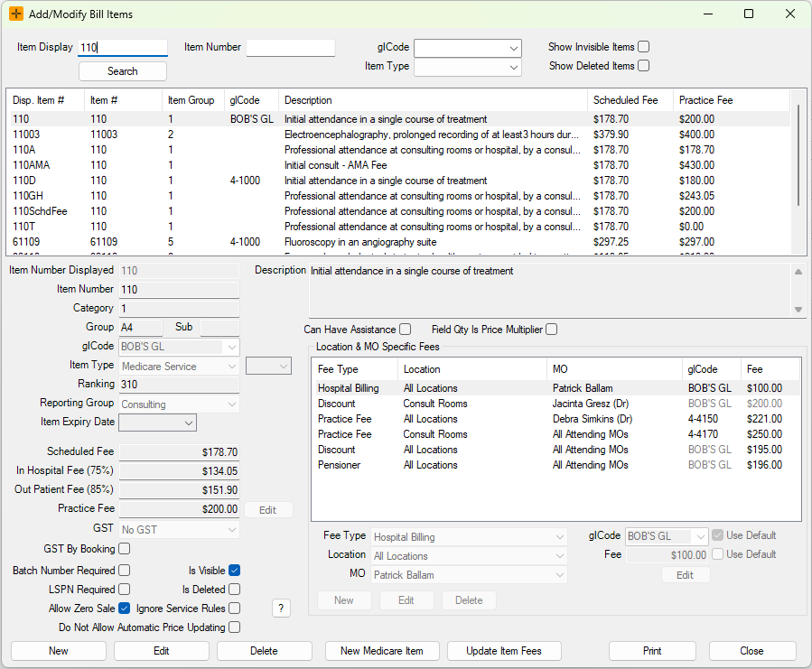Select the 110AMA item row
Viewport: 812px width, 669px height.
coord(32,165)
